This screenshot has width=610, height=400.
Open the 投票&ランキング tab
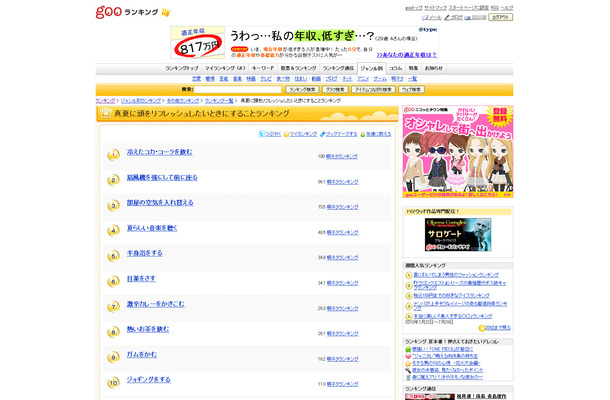pyautogui.click(x=298, y=68)
